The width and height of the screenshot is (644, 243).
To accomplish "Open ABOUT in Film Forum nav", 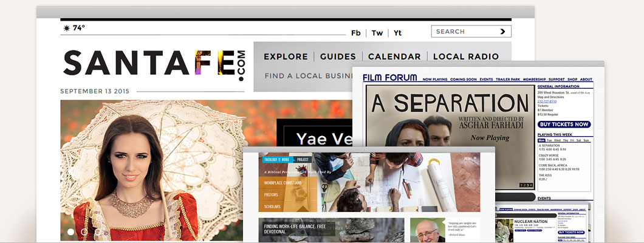I will [x=586, y=79].
